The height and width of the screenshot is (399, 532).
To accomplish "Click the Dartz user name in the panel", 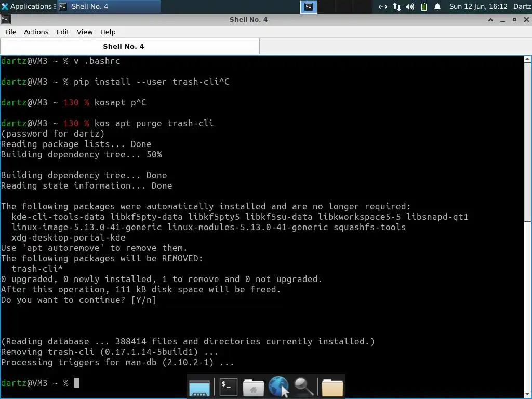I will click(x=522, y=6).
